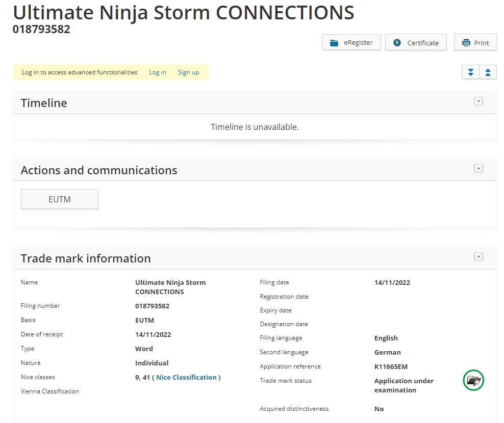Open the Sign up link
The width and height of the screenshot is (504, 423).
pyautogui.click(x=188, y=72)
